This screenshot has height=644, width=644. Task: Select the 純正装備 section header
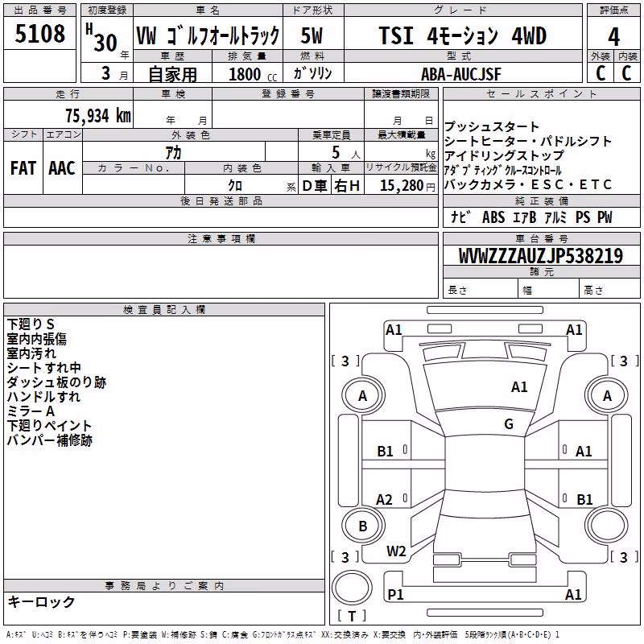541,201
